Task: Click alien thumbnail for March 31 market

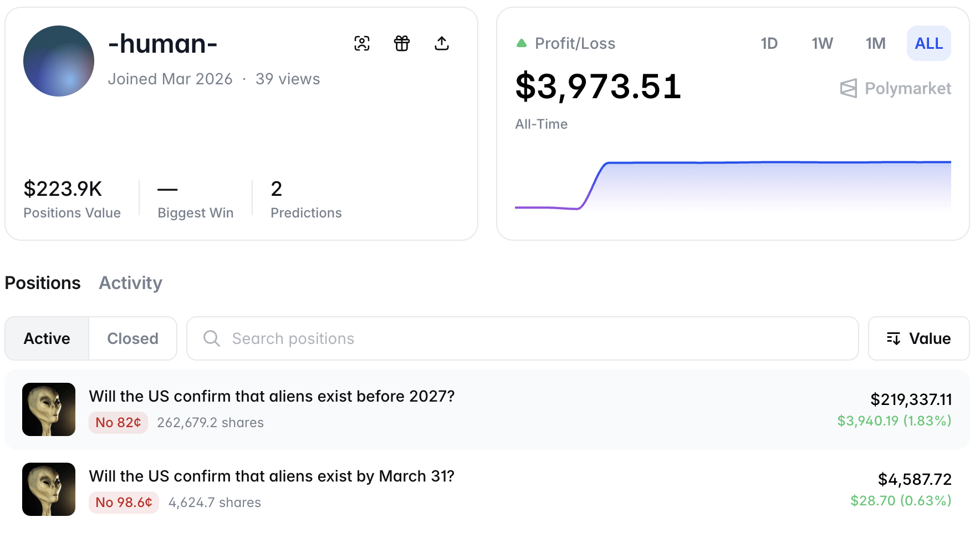Action: 49,489
